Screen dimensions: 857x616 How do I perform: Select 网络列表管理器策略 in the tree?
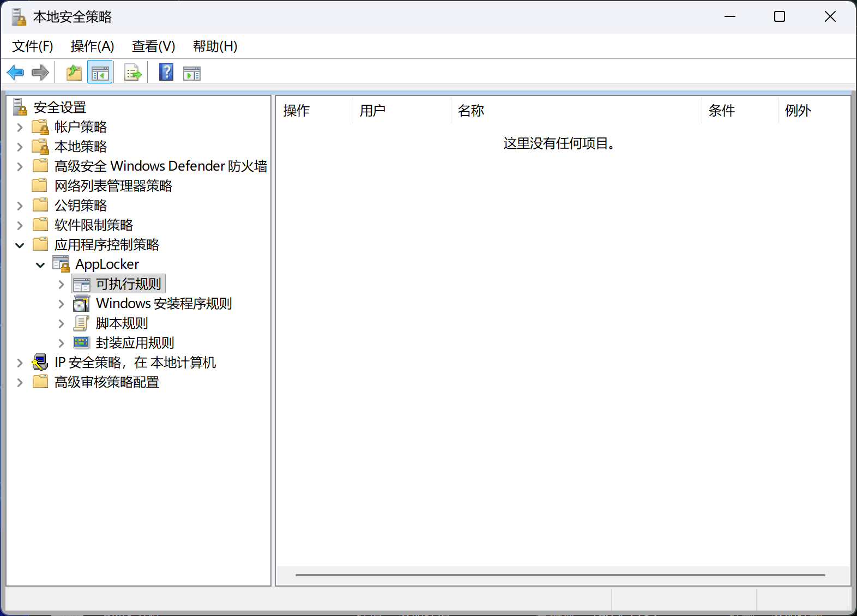113,186
